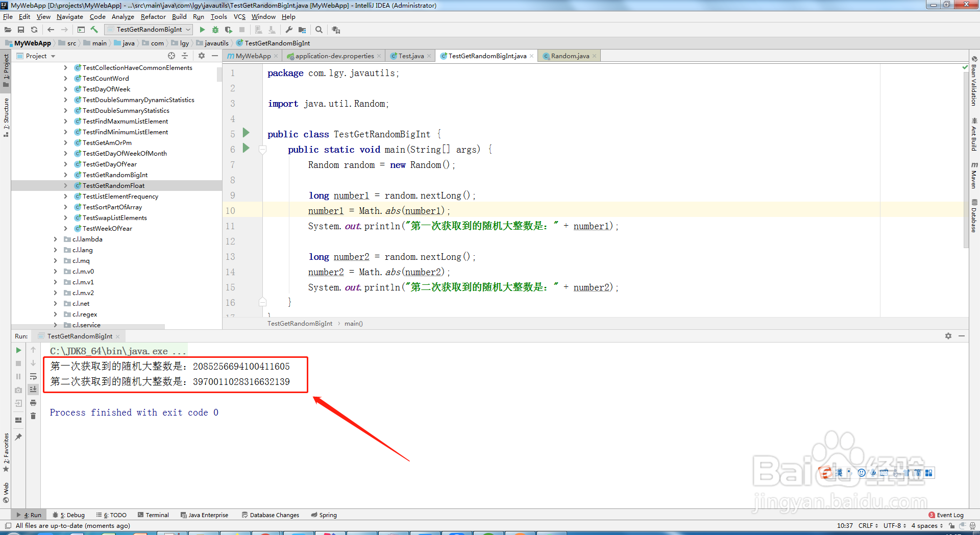Image resolution: width=980 pixels, height=535 pixels.
Task: Collapse all nodes in the Project panel
Action: [x=185, y=56]
